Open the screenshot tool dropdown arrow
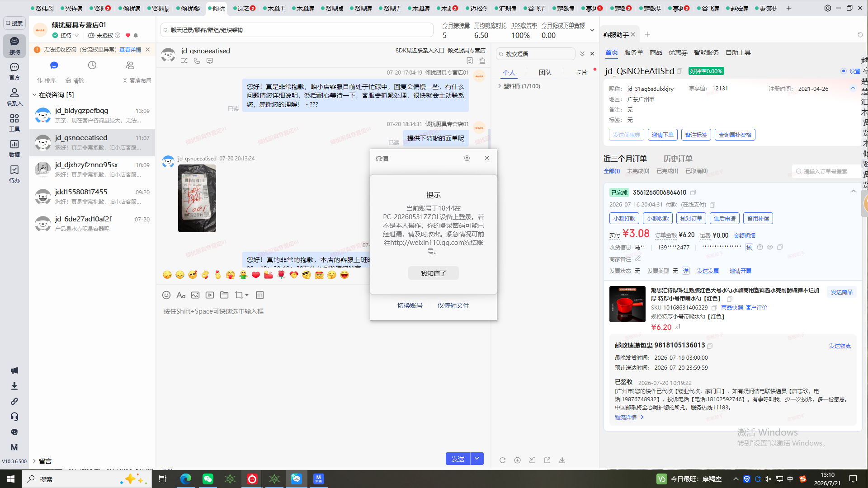This screenshot has width=868, height=488. [x=247, y=295]
